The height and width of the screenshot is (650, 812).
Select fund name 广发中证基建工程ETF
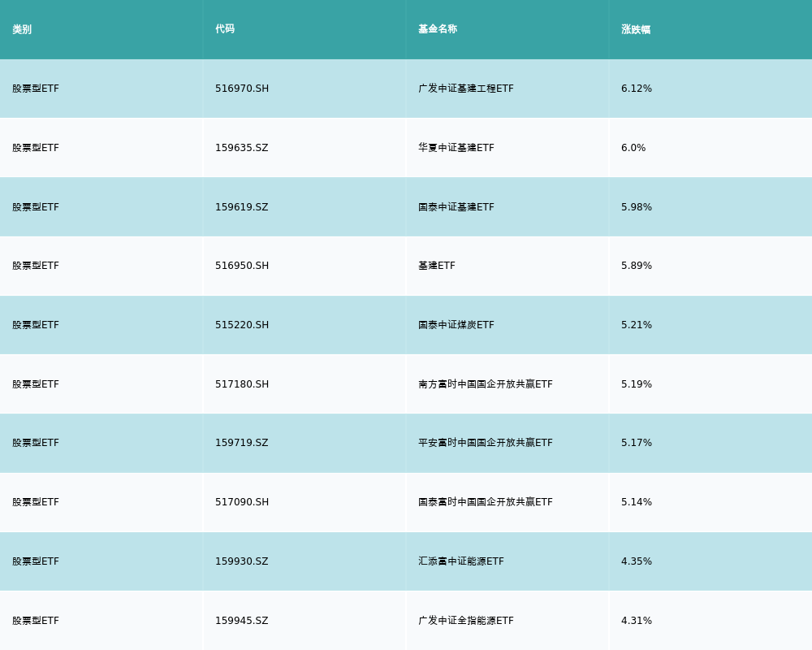tap(466, 89)
